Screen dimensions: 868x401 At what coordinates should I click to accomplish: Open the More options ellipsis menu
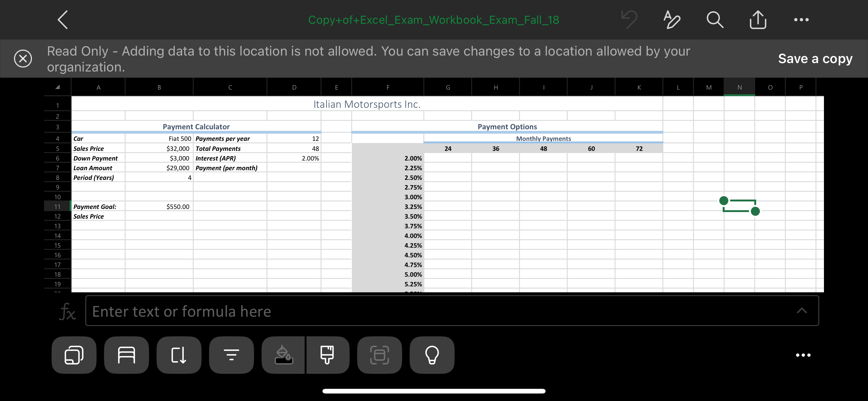point(801,20)
